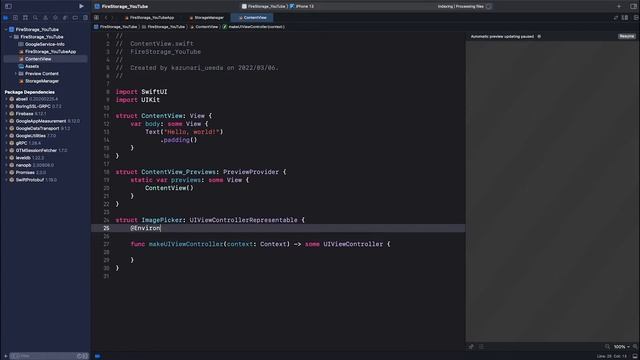
Task: Click the add plus button in navigator footer
Action: [x=6, y=356]
